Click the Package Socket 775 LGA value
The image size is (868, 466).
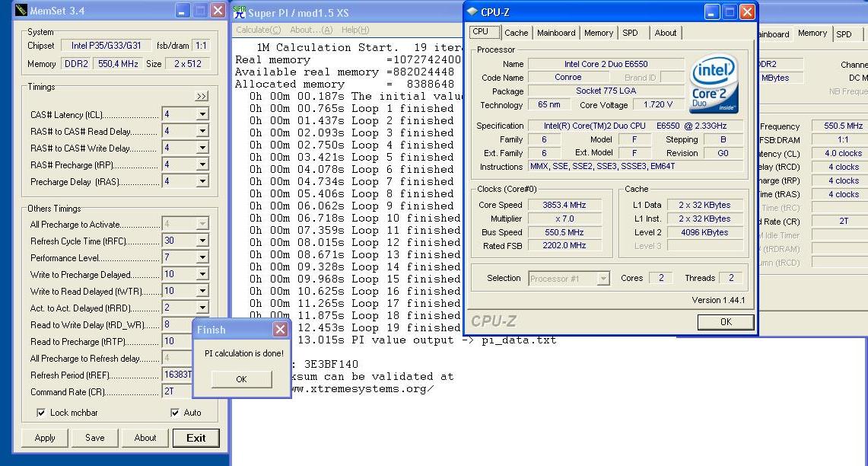[x=606, y=91]
